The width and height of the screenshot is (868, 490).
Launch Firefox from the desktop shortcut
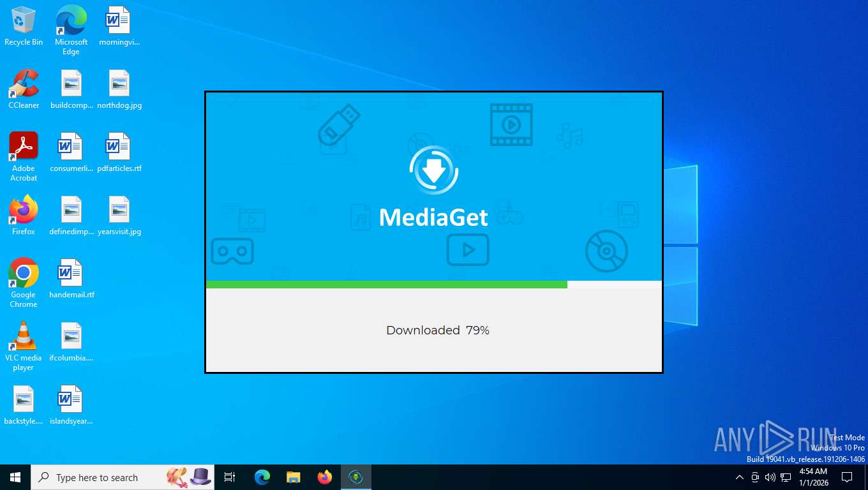pyautogui.click(x=24, y=216)
